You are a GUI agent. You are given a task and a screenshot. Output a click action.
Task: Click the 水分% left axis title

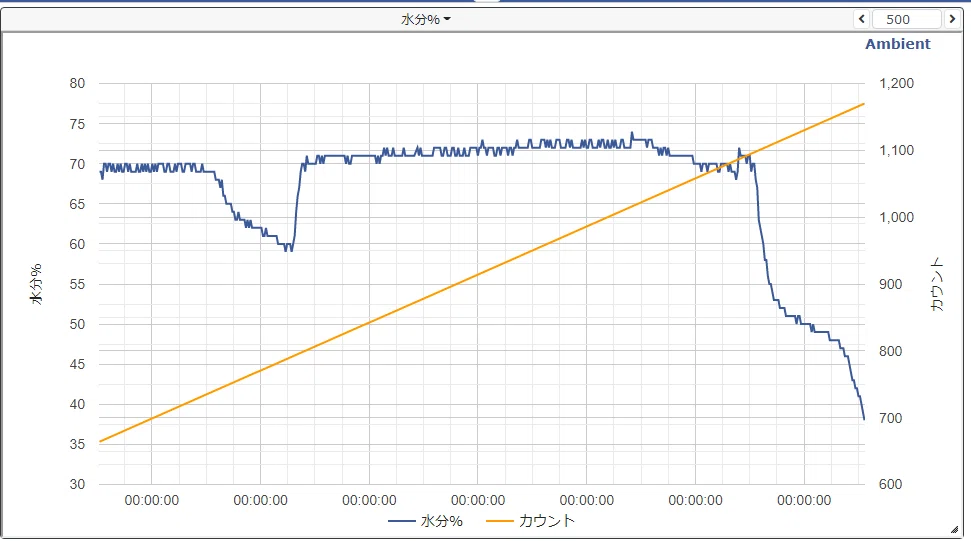point(37,283)
